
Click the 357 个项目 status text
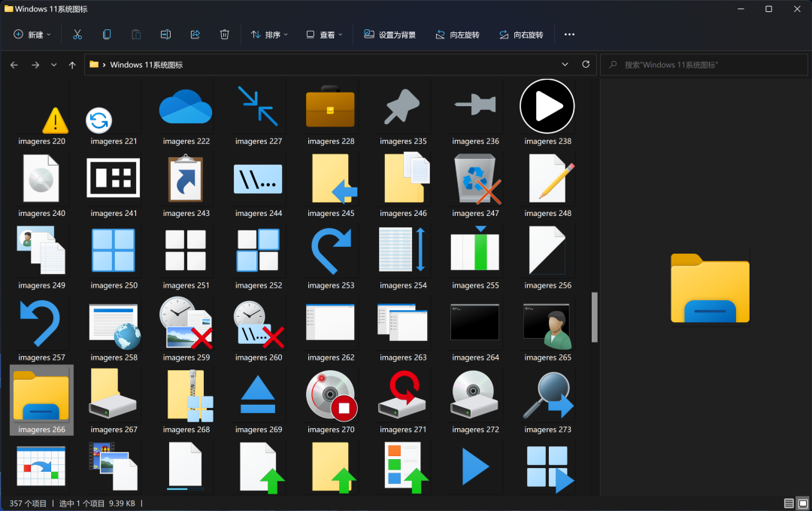click(28, 503)
